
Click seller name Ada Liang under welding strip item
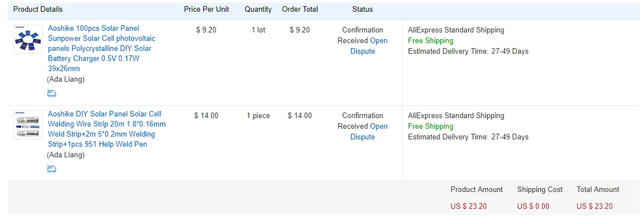tap(66, 155)
